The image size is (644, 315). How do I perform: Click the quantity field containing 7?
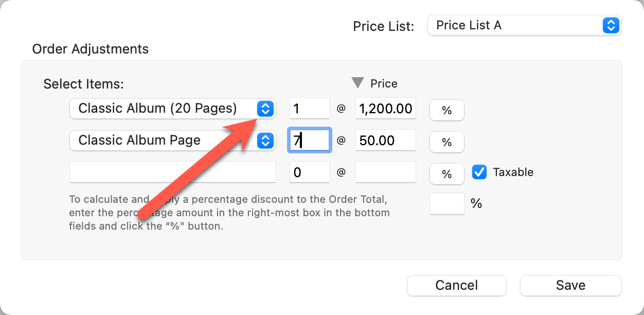point(309,141)
